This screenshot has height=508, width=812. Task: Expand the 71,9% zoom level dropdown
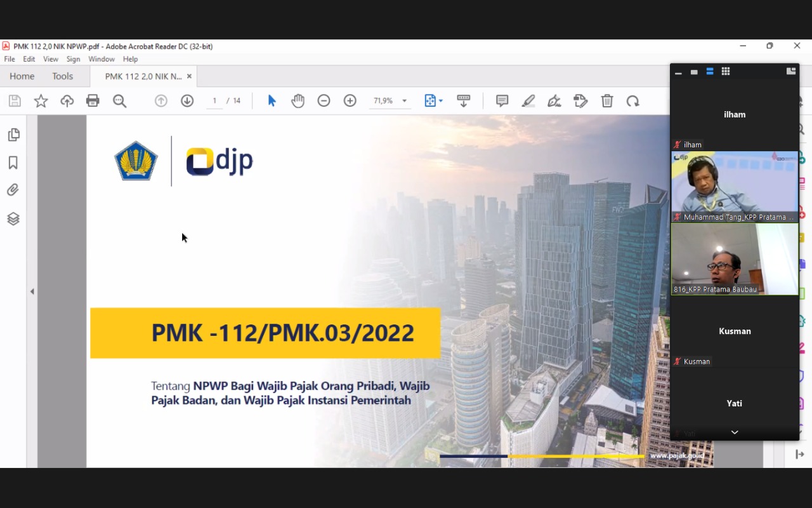[404, 101]
